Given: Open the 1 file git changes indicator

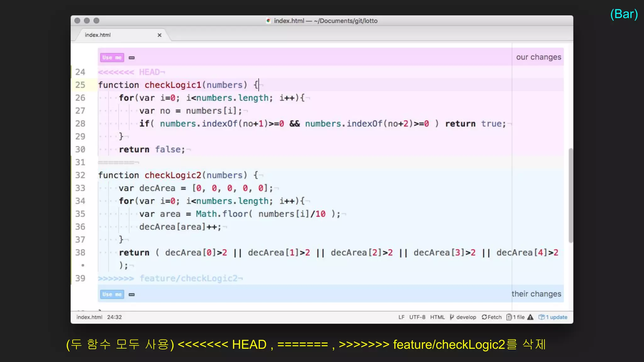Looking at the screenshot, I should (515, 317).
